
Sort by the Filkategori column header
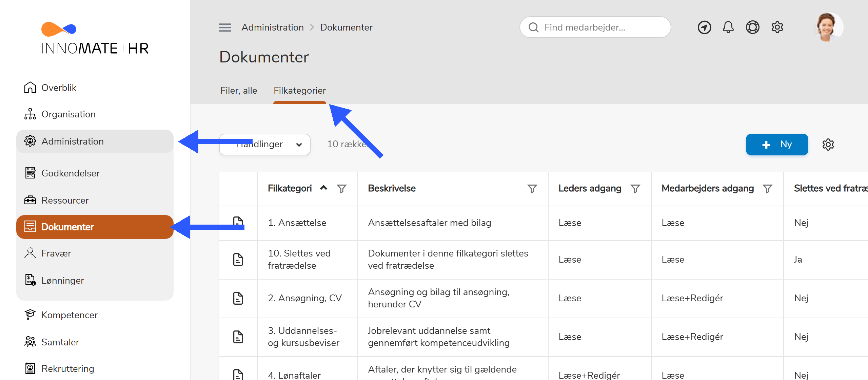(x=290, y=188)
